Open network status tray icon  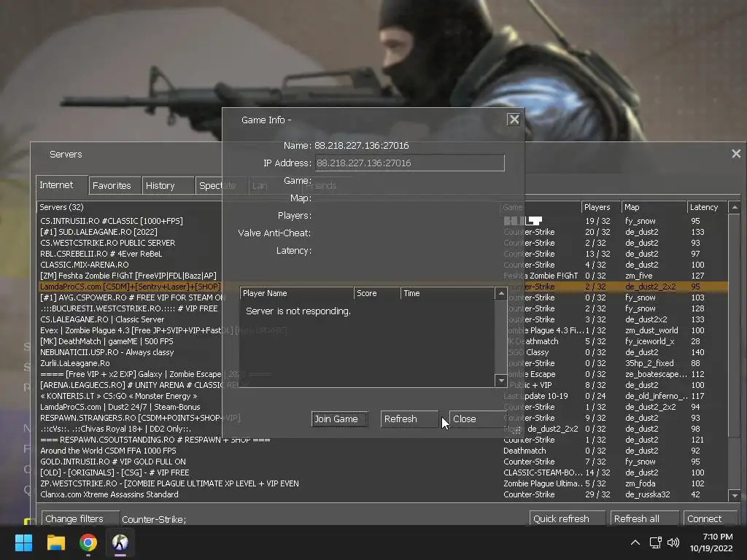pos(656,542)
